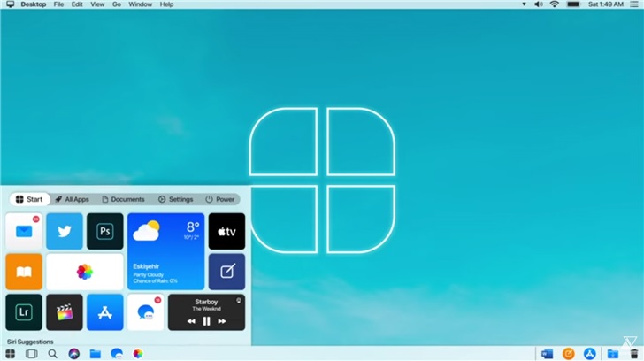Open the Messages tile
Image resolution: width=644 pixels, height=361 pixels.
(145, 312)
